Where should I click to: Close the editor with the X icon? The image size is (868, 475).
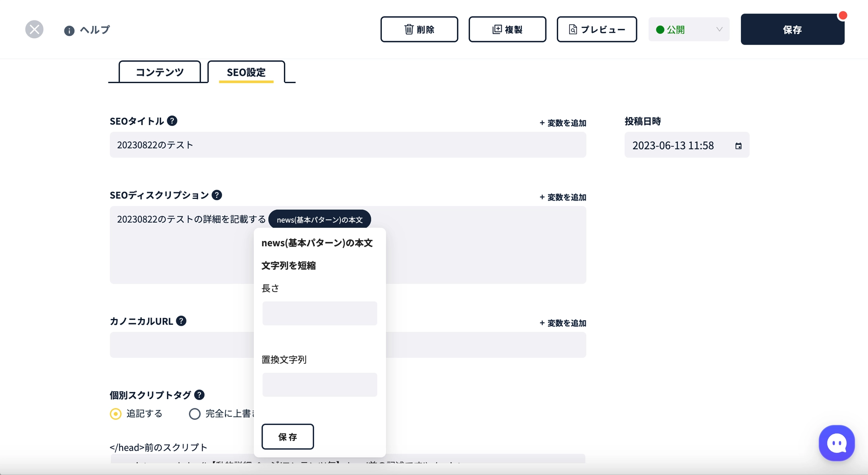point(34,29)
